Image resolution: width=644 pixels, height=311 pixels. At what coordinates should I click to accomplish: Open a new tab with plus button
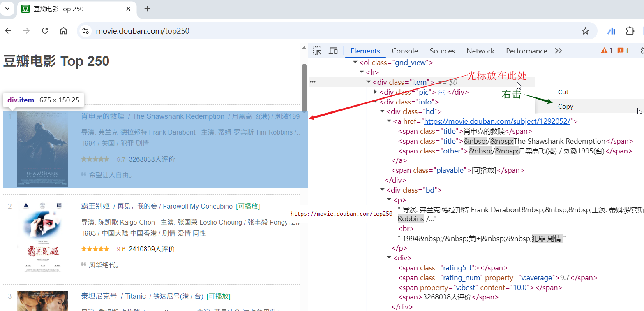[x=147, y=9]
